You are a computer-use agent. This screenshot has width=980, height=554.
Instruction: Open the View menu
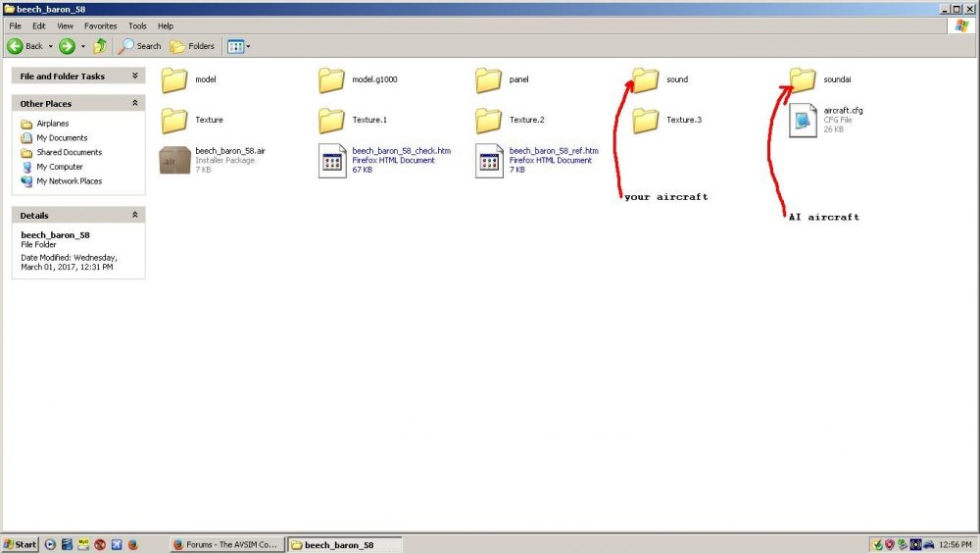(65, 26)
